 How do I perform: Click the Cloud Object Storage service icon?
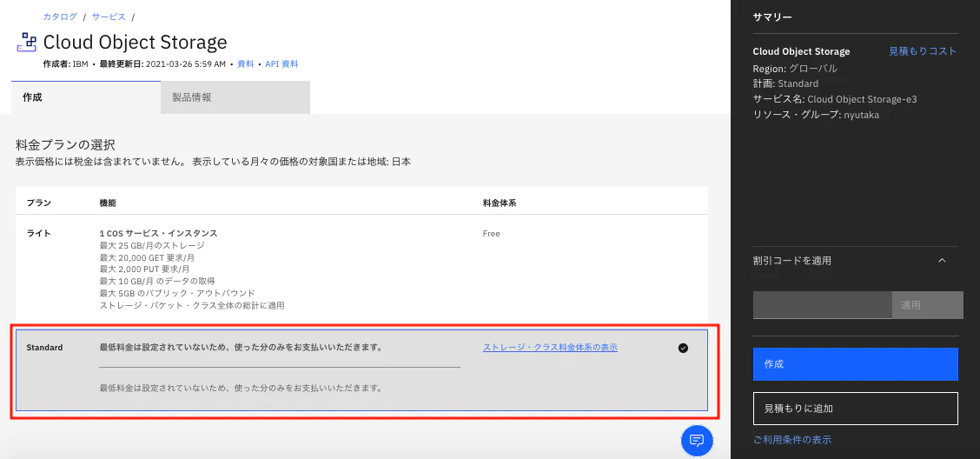26,42
